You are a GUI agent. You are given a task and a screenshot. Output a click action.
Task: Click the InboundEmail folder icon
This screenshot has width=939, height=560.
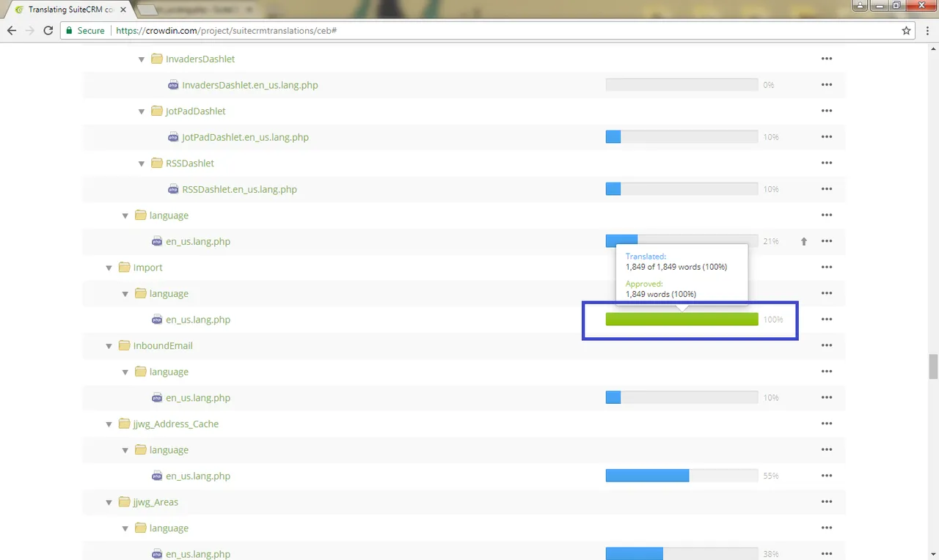click(124, 345)
